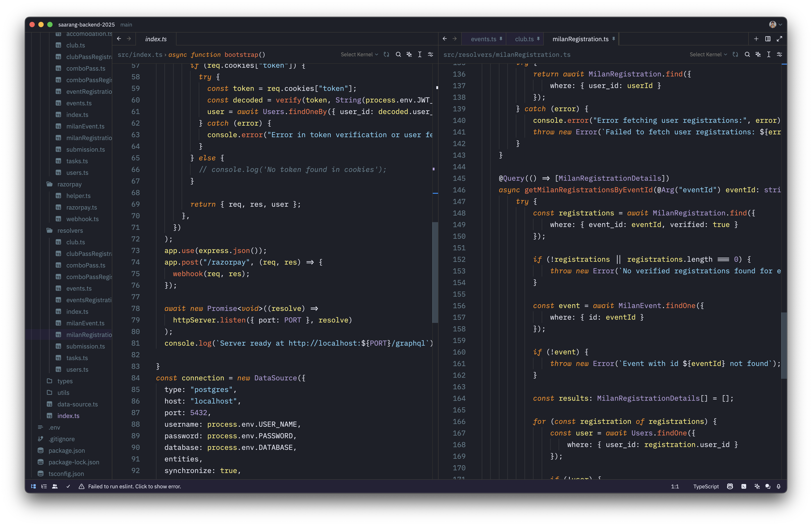This screenshot has height=526, width=812.
Task: Open user avatar menu in title bar
Action: click(775, 24)
